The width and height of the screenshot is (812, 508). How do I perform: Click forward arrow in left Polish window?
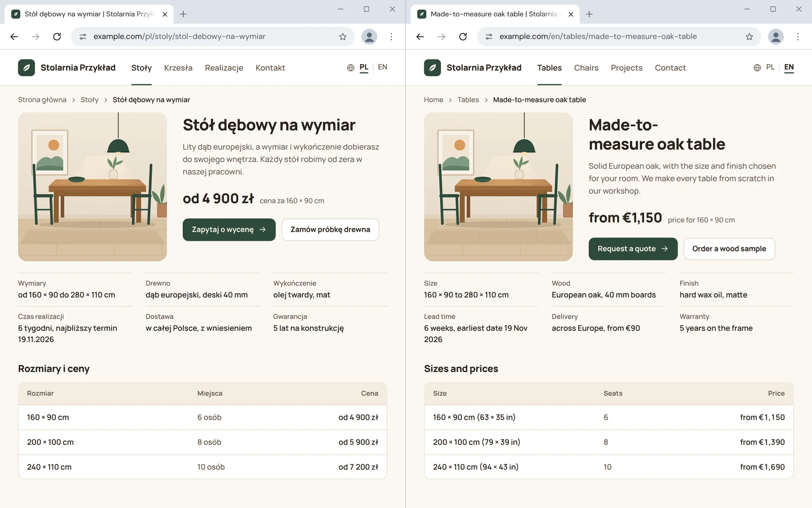36,37
